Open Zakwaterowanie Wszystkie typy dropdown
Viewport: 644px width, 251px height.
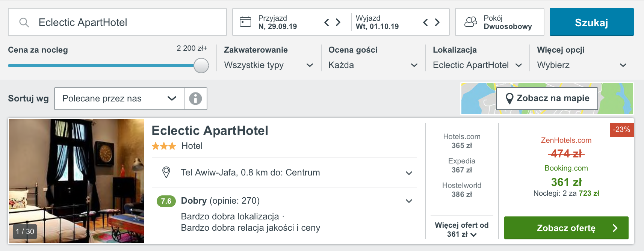[x=268, y=65]
